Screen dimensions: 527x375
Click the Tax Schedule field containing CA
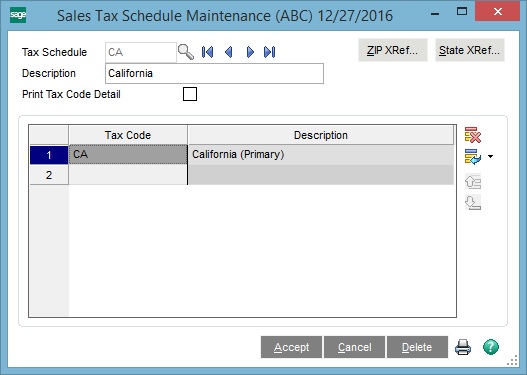pos(140,52)
